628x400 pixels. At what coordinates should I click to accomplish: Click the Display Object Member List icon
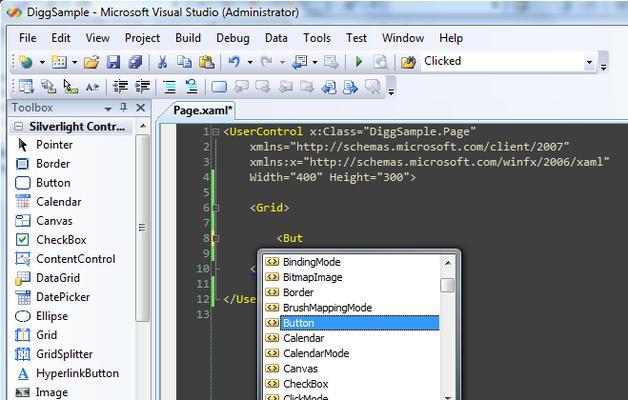pos(26,86)
